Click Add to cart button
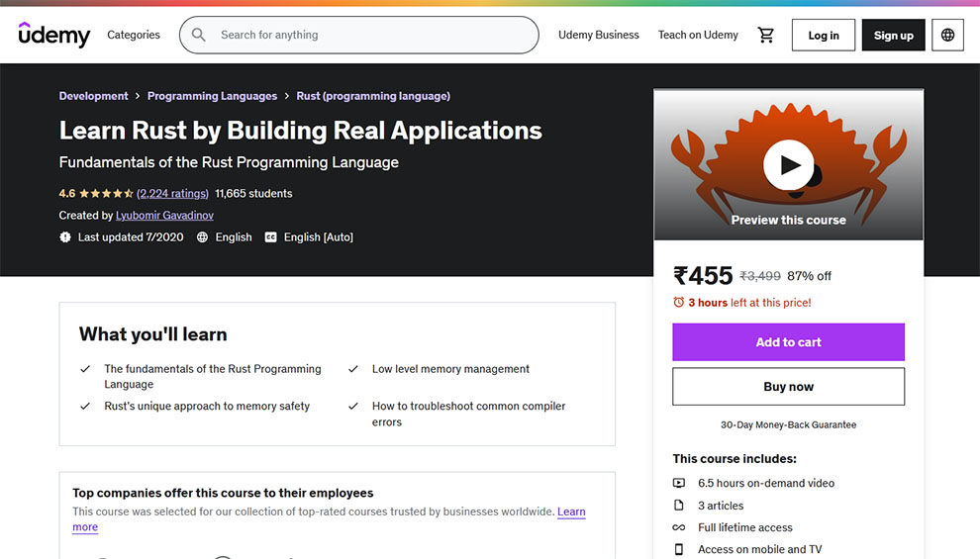 (x=788, y=342)
